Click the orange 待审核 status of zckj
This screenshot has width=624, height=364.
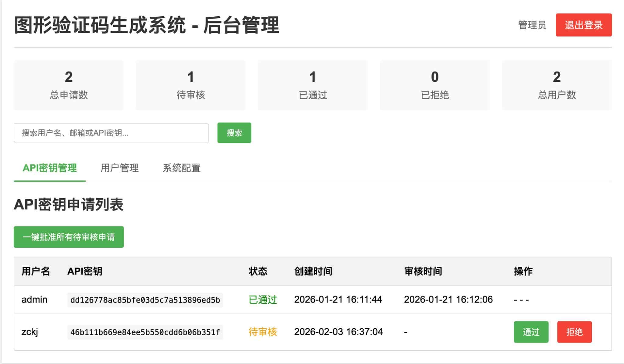(x=263, y=332)
